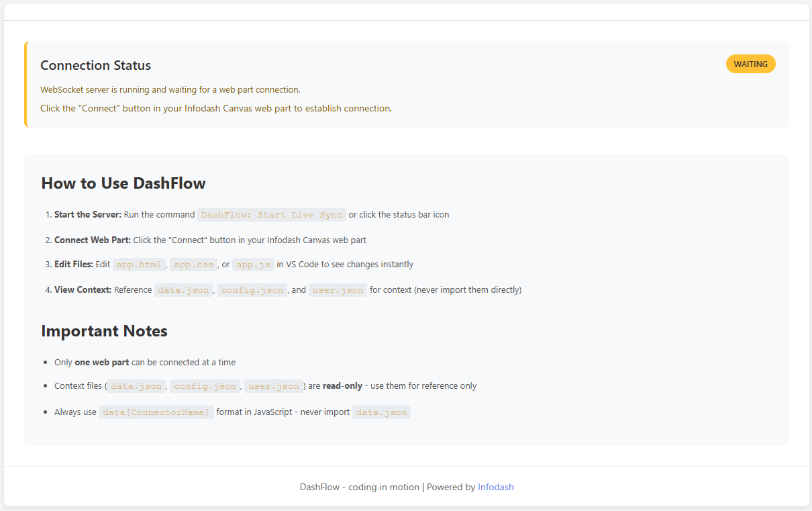Click the config.json reference snippet
This screenshot has width=812, height=511.
click(252, 289)
